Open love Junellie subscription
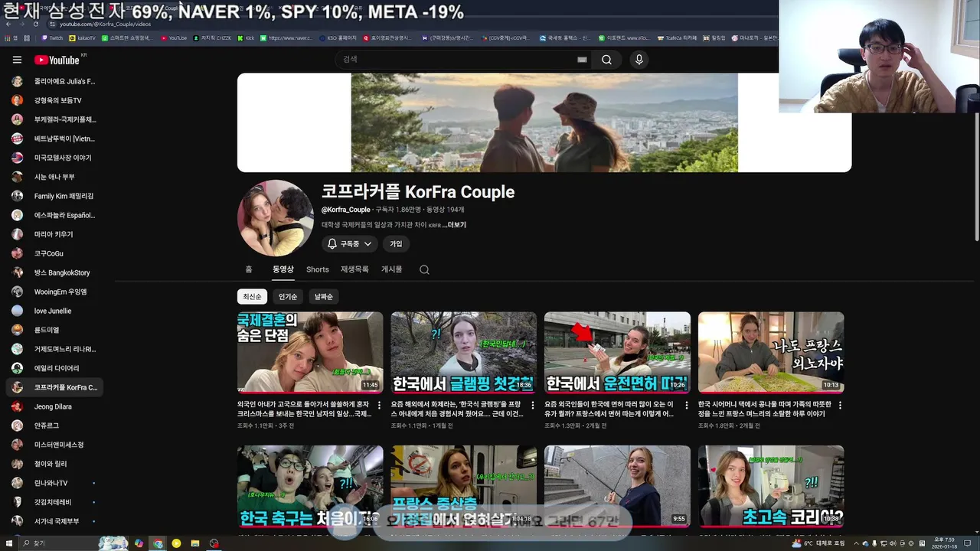980x551 pixels. coord(55,311)
